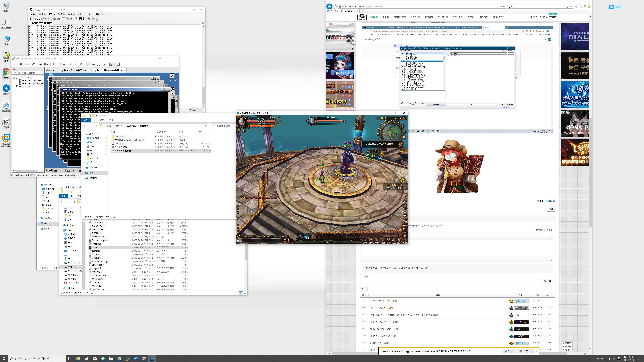Viewport: 644px width, 362px height.
Task: Open Word icon in Windows taskbar
Action: [x=136, y=358]
